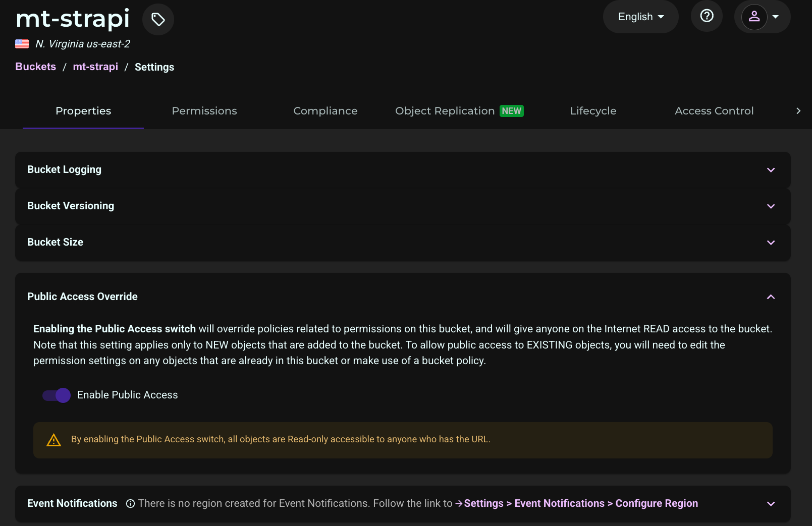Click the Bucket Logging heading
The image size is (812, 526).
pos(64,170)
